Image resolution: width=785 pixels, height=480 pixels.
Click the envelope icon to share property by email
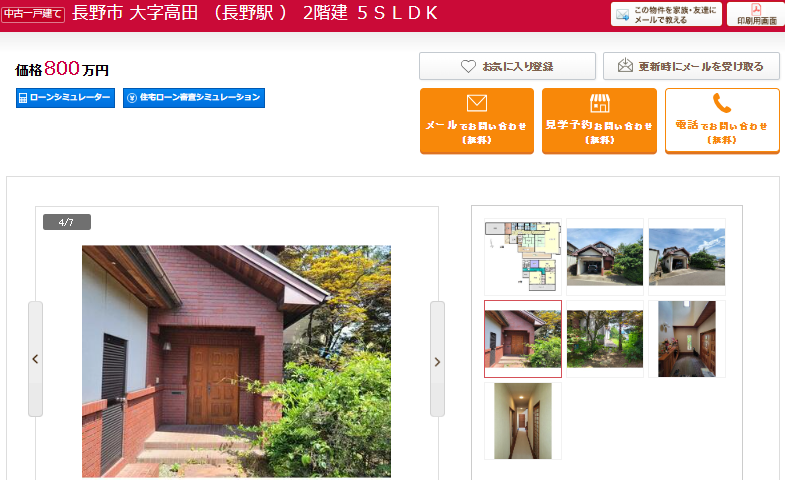622,15
